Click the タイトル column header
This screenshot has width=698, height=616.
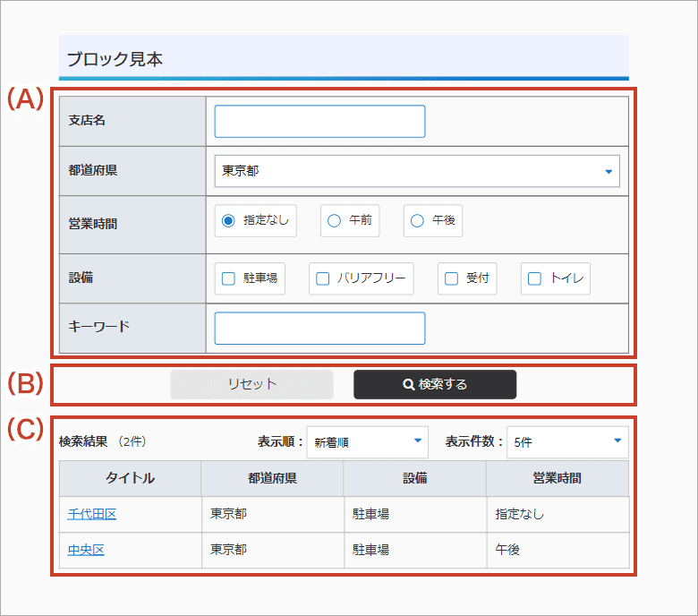pyautogui.click(x=130, y=478)
